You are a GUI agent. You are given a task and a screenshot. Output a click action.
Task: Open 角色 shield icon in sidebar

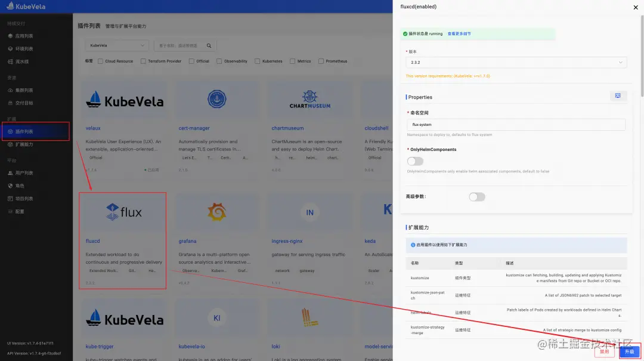[x=10, y=186]
